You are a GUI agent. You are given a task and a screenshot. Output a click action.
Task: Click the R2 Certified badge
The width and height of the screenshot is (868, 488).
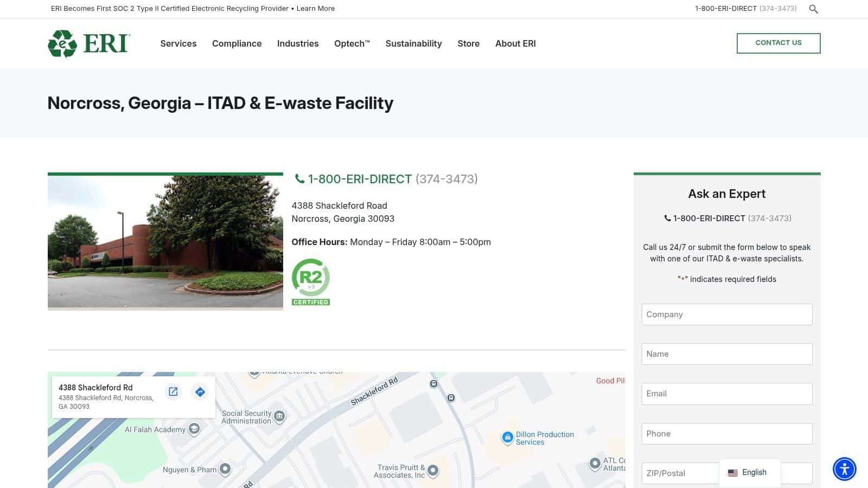[x=311, y=282]
